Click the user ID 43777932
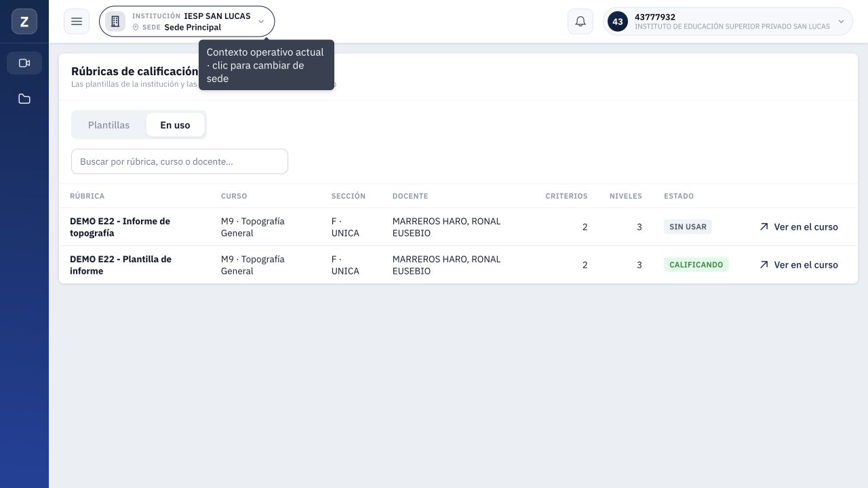The image size is (868, 488). click(x=655, y=17)
